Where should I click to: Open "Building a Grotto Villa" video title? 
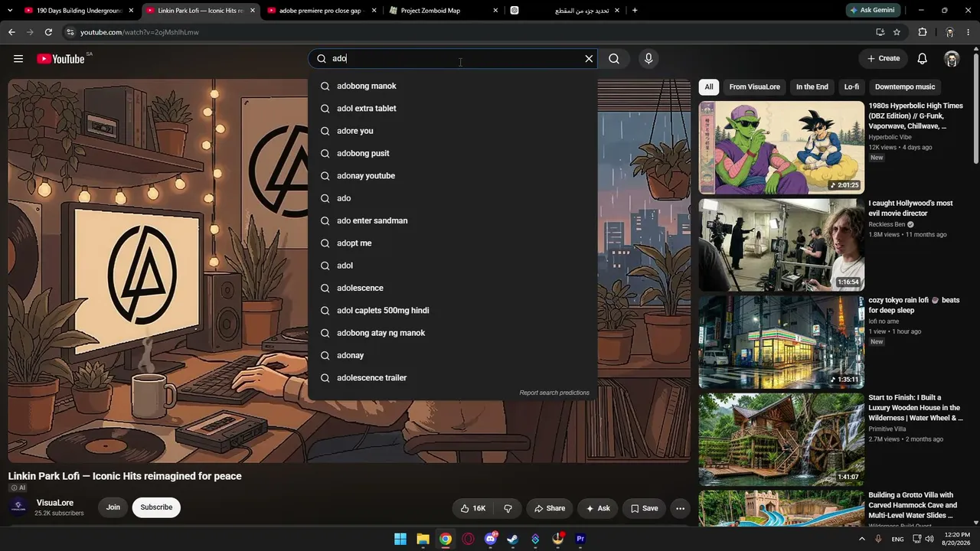[912, 505]
